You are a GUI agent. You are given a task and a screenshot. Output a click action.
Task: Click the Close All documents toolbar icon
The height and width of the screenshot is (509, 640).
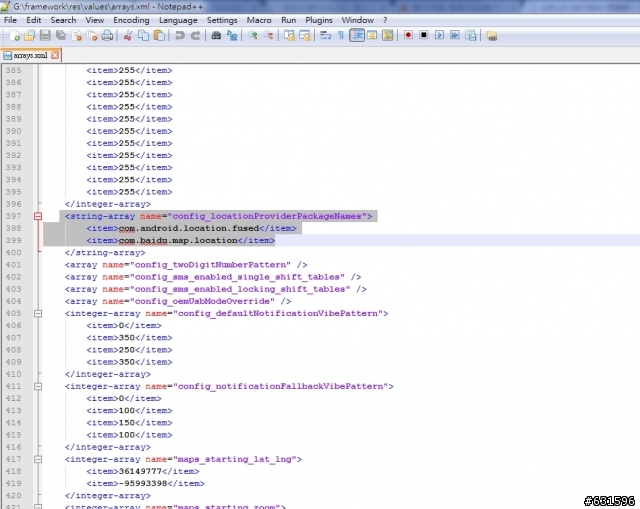tap(92, 36)
